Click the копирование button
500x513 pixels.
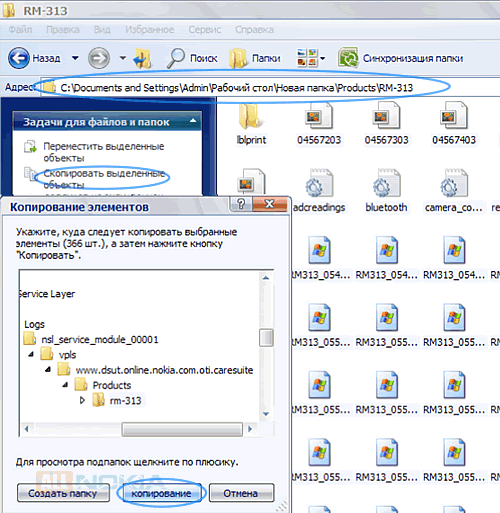[161, 493]
